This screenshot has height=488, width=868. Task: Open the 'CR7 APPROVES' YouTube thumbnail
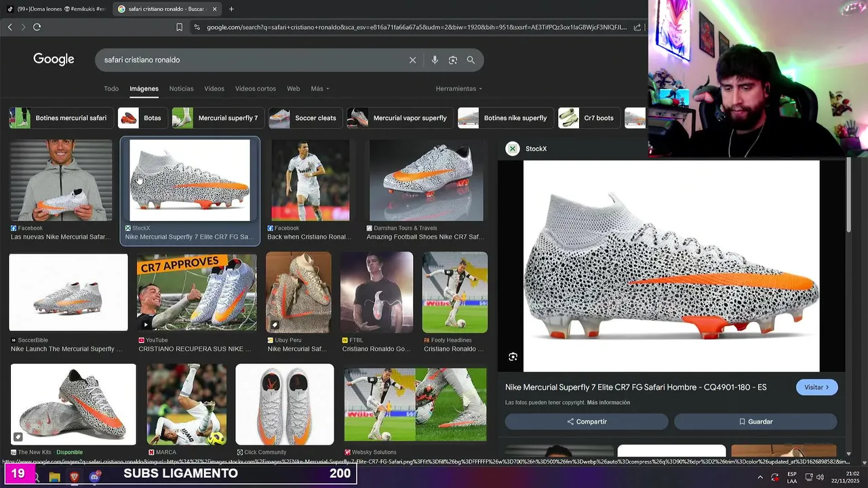(x=197, y=292)
